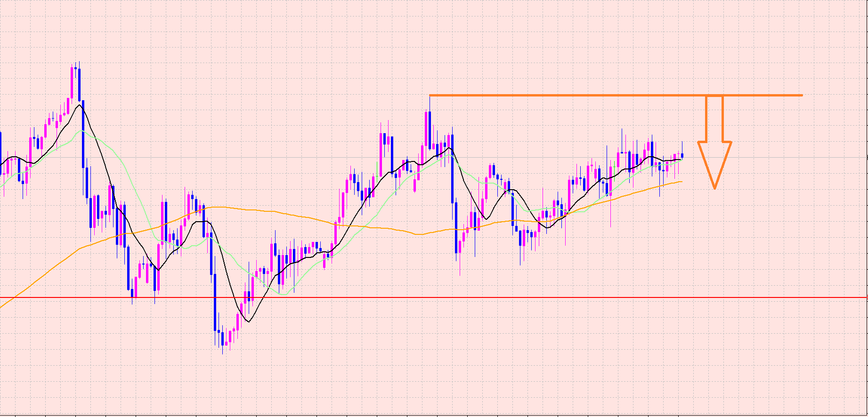
Task: Select the black moving average at its deepest trough
Action: [x=248, y=321]
